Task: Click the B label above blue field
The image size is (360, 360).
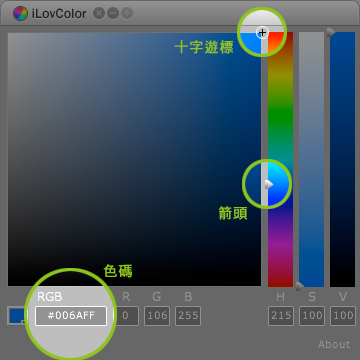Action: pos(188,297)
